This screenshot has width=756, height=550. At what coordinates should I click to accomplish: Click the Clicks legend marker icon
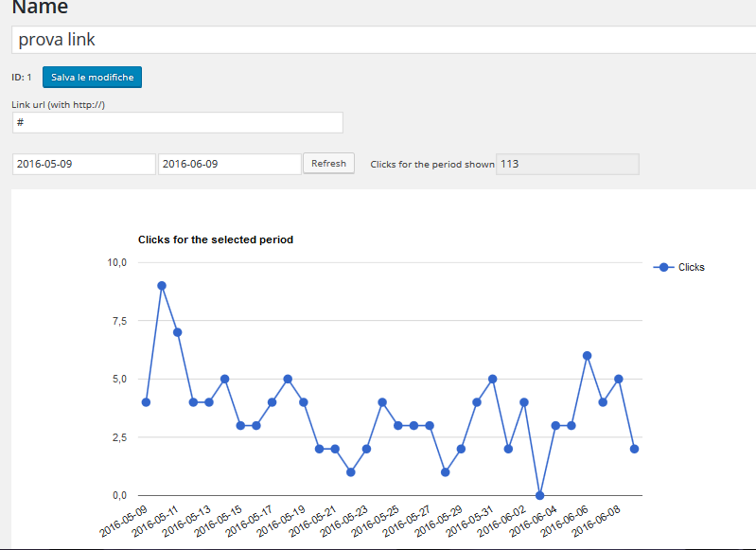664,267
